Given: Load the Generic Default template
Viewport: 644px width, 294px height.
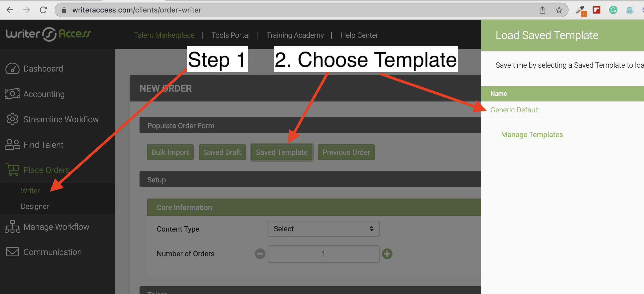Looking at the screenshot, I should [515, 110].
